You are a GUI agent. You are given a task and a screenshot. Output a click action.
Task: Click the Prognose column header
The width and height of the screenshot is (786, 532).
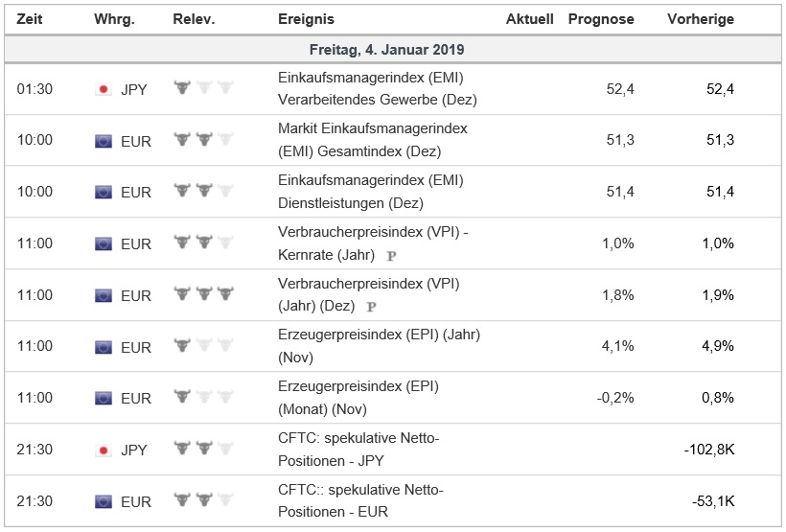pyautogui.click(x=601, y=19)
